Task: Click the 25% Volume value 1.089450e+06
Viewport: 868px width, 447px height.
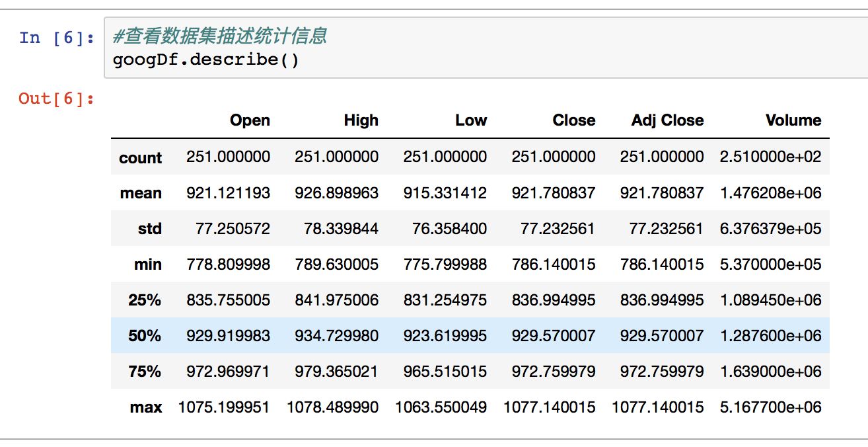Action: 771,300
